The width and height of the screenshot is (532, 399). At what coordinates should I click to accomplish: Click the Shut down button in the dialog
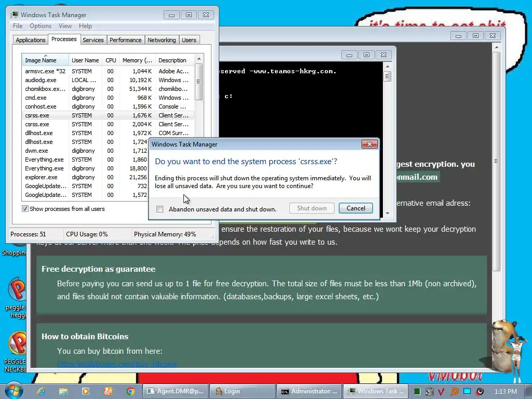pyautogui.click(x=312, y=208)
